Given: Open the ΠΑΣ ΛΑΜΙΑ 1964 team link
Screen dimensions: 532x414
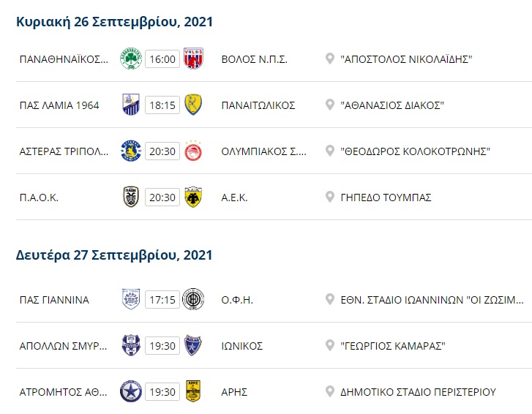Looking at the screenshot, I should tap(57, 105).
